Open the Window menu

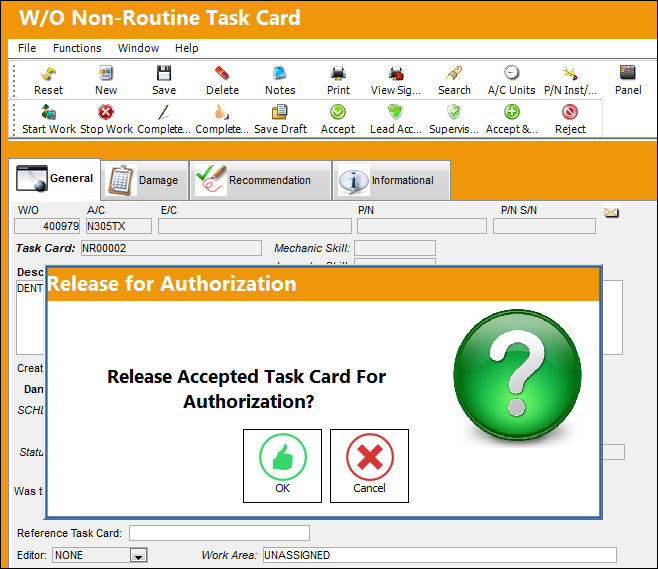(138, 48)
